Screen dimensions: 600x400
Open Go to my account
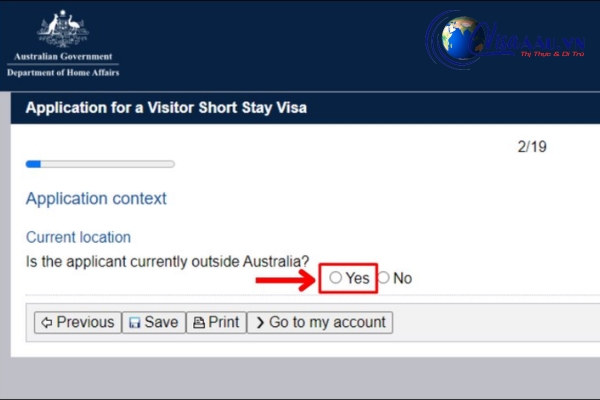tap(320, 322)
